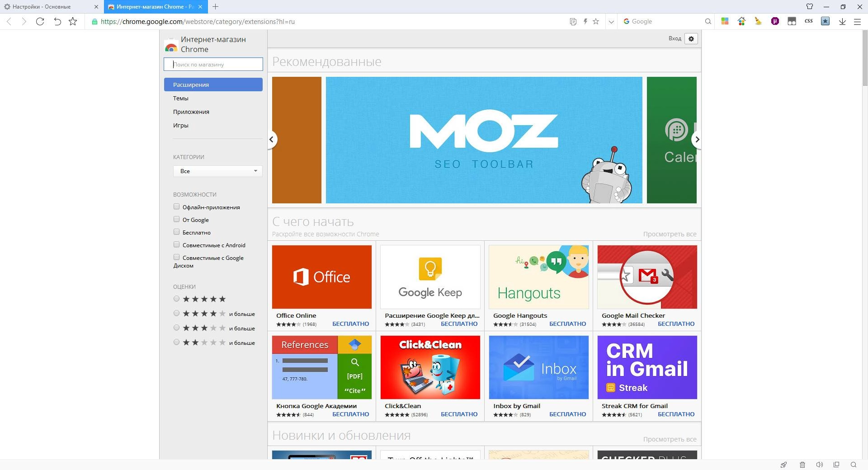Open the MOZ SEO Toolbar banner

coord(484,140)
